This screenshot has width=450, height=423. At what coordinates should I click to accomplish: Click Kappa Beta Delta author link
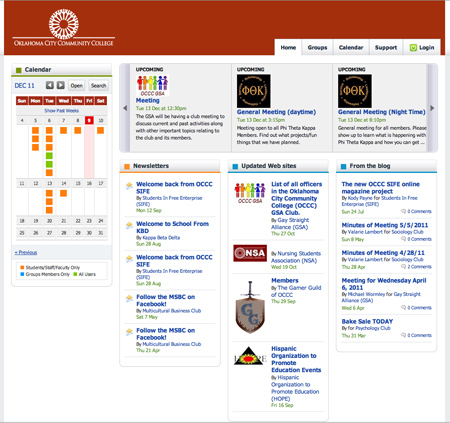coord(161,238)
